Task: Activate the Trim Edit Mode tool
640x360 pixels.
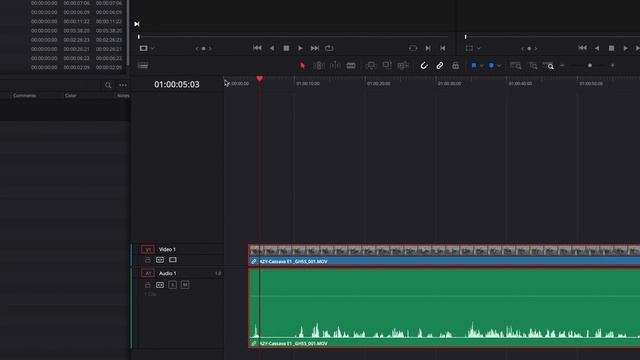Action: click(x=319, y=66)
